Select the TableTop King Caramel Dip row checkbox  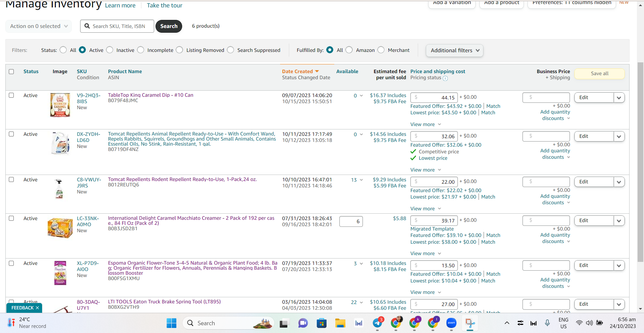tap(11, 95)
